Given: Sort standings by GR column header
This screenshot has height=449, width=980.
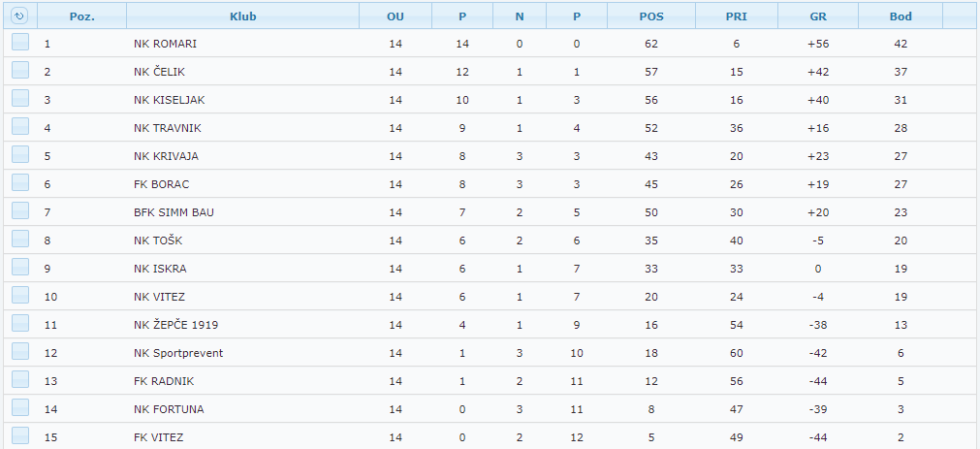Looking at the screenshot, I should click(x=817, y=16).
